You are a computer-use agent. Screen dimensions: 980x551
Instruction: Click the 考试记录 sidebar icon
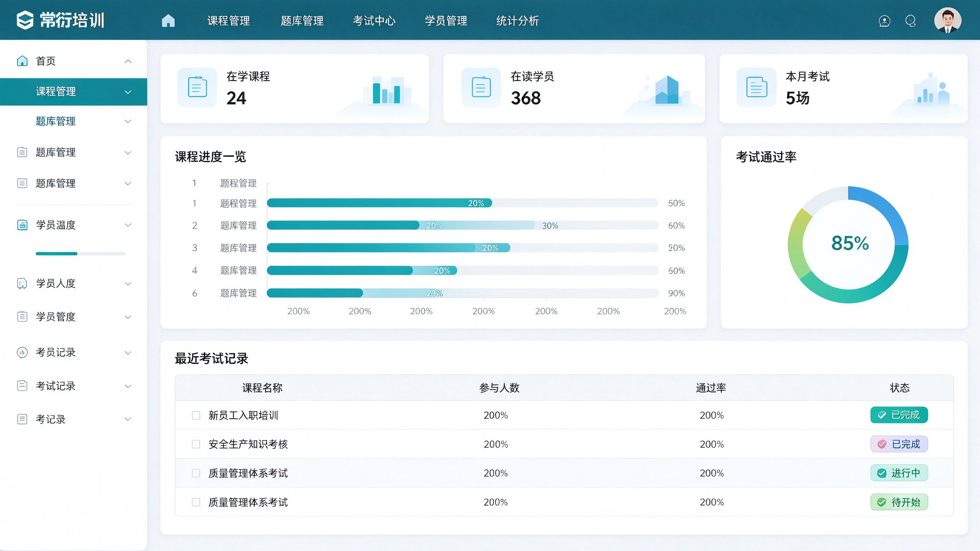(x=23, y=386)
